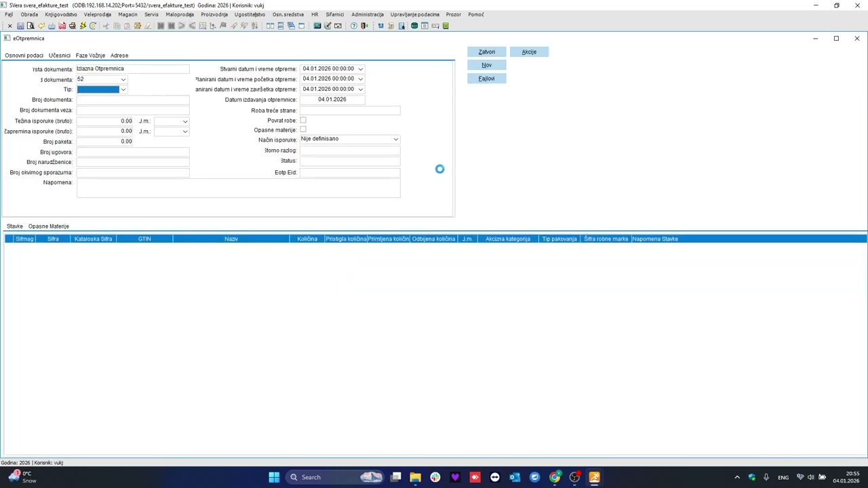The image size is (868, 488).
Task: Click the X close icon in toolbar
Action: point(10,26)
